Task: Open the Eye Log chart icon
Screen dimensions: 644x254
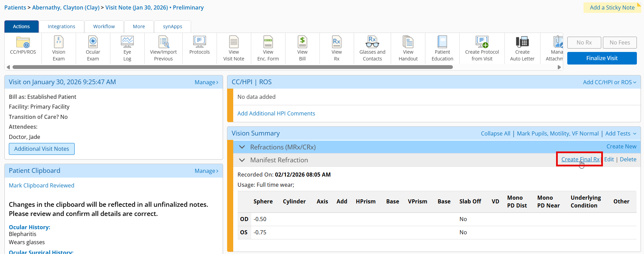Action: coord(127,42)
